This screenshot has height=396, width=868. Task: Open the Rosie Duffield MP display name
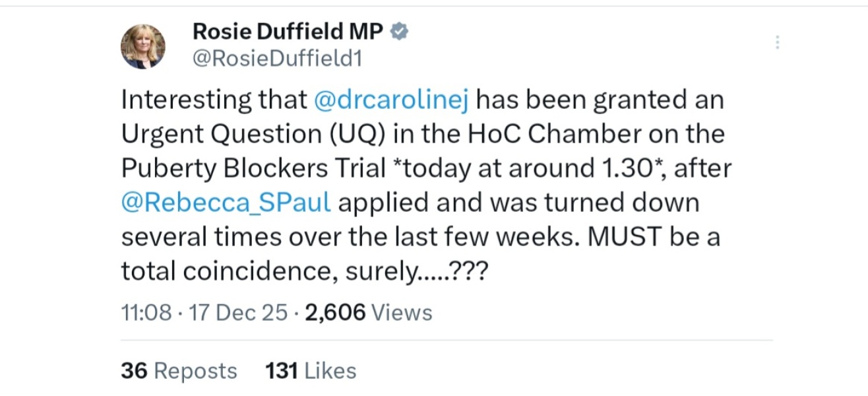click(288, 31)
